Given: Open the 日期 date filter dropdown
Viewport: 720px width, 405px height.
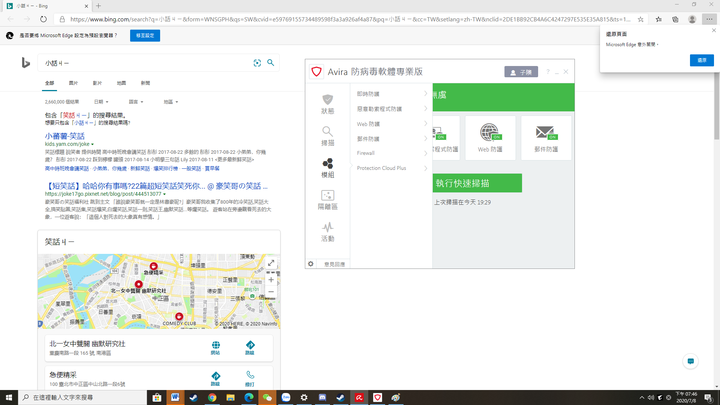Looking at the screenshot, I should 101,102.
